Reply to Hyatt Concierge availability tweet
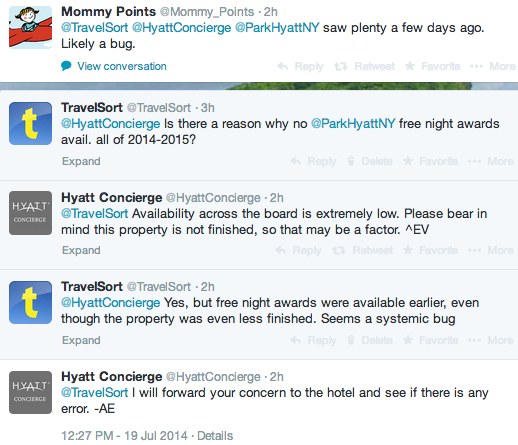Screen dimensions: 518x445 click(298, 250)
